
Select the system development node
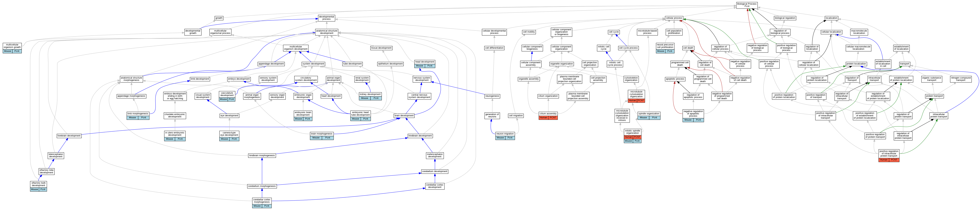tap(314, 64)
